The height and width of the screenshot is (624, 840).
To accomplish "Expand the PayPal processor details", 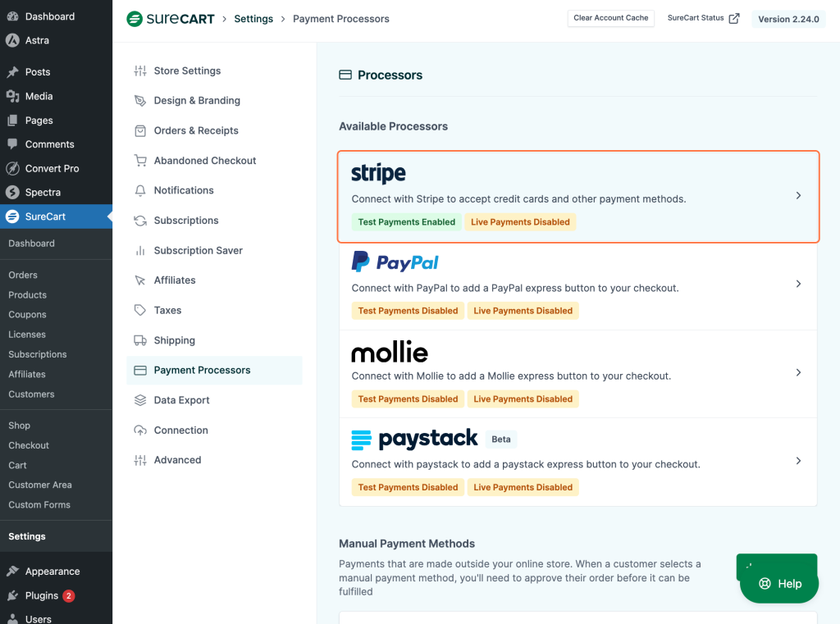I will point(797,284).
